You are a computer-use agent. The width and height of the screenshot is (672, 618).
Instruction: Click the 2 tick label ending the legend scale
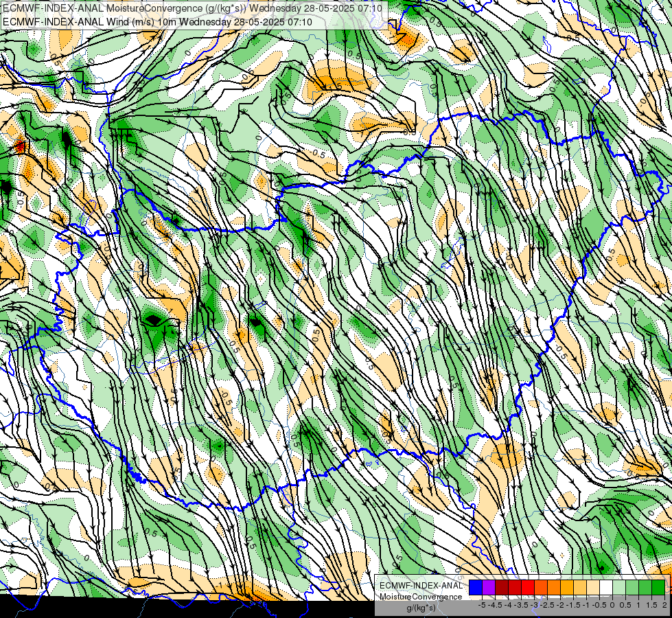(x=664, y=605)
